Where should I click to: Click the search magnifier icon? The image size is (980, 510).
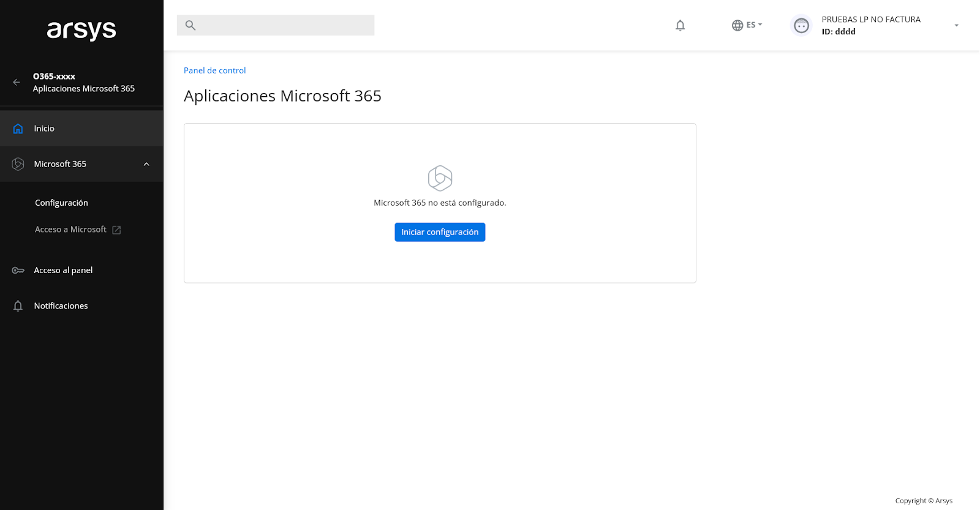pyautogui.click(x=190, y=25)
